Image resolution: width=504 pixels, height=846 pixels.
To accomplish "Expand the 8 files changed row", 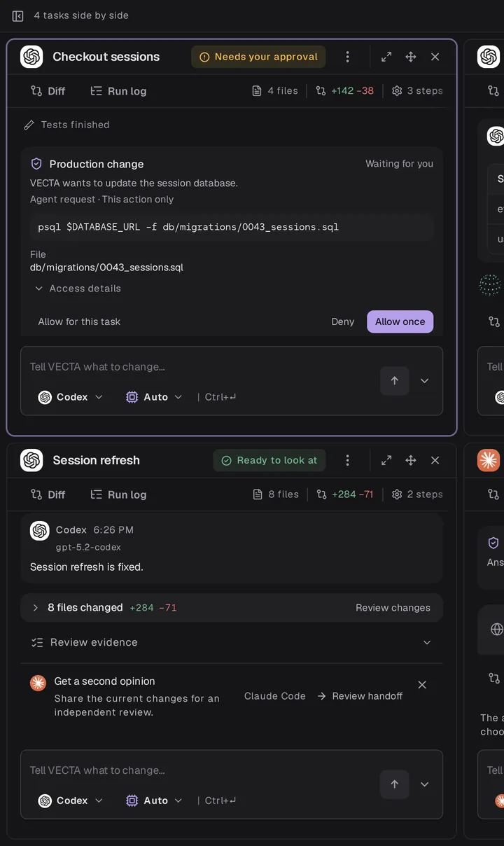I will tap(231, 608).
